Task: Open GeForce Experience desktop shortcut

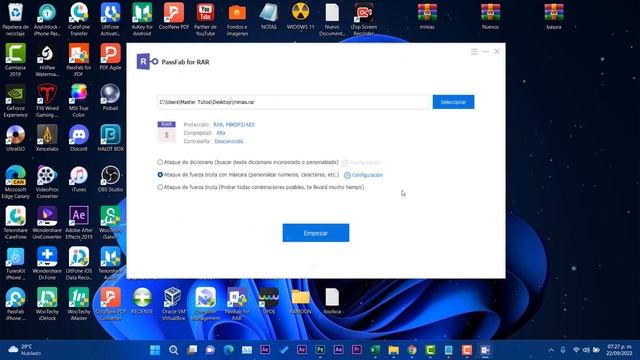Action: point(16,101)
